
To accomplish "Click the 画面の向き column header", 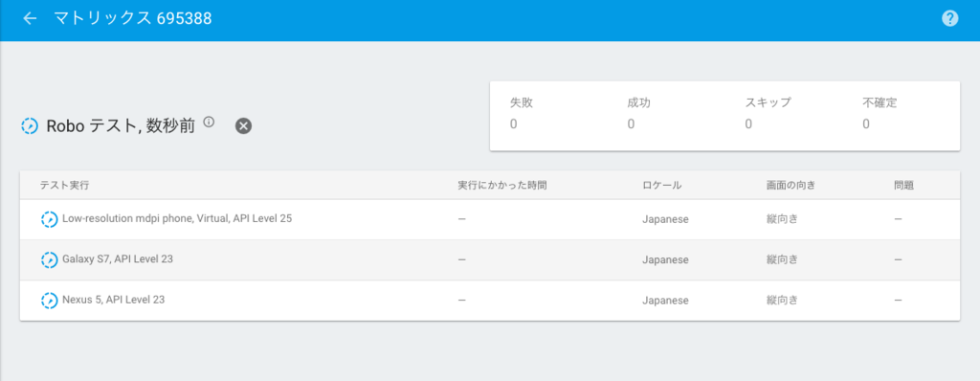I will (x=791, y=185).
